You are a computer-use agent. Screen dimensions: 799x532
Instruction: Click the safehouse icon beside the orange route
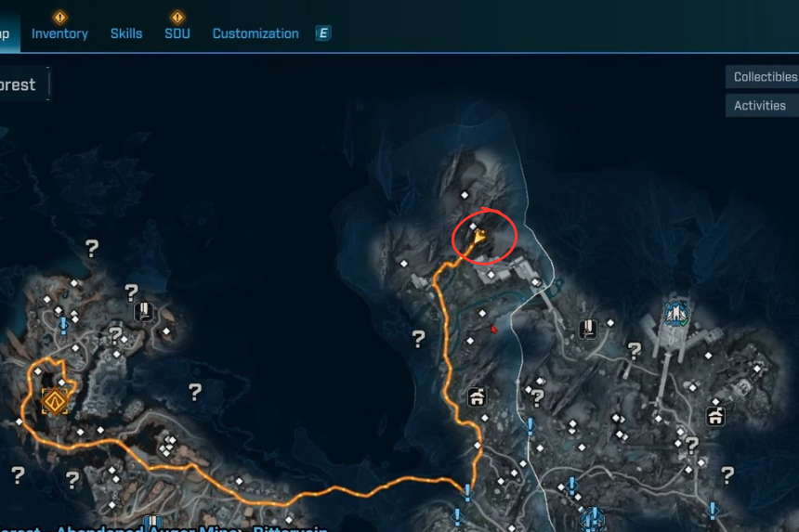click(477, 396)
